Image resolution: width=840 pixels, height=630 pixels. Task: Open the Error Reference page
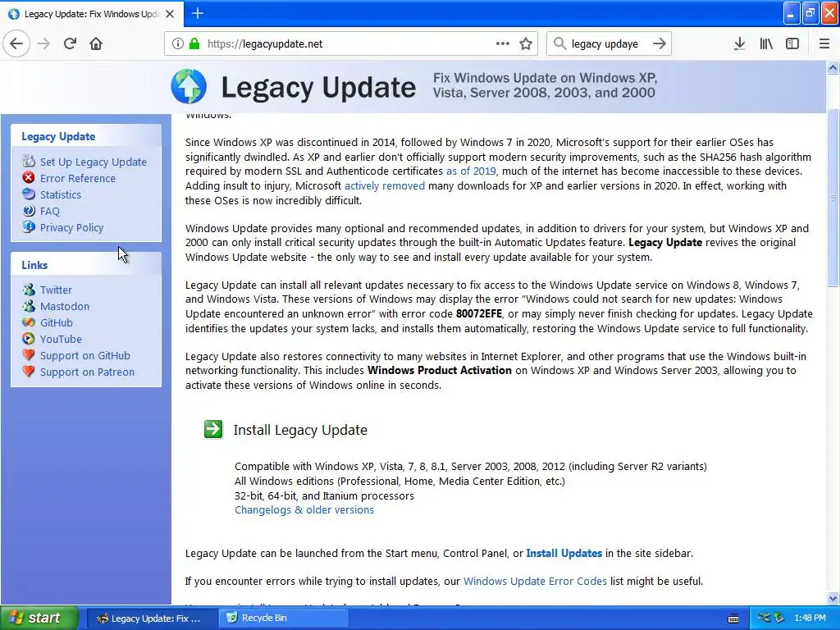click(78, 178)
